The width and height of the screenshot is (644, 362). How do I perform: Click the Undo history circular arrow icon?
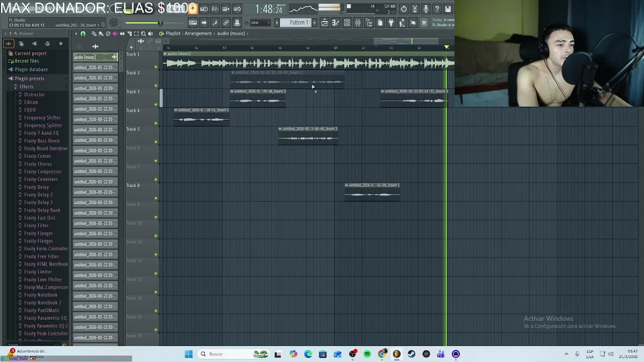pyautogui.click(x=404, y=9)
